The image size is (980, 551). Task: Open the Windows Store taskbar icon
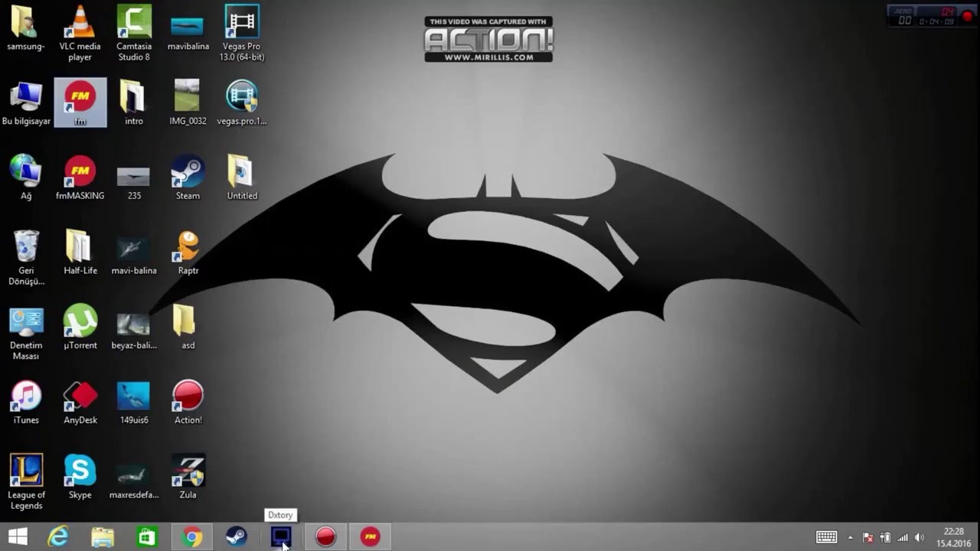click(146, 537)
